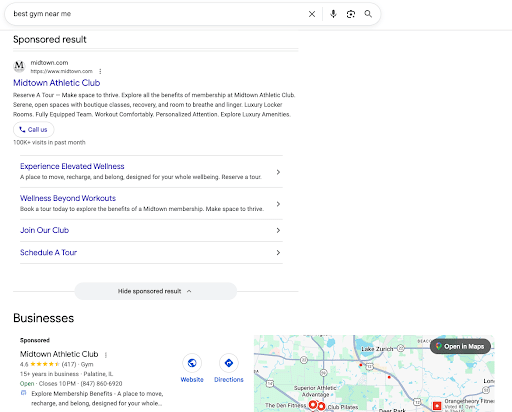Image resolution: width=512 pixels, height=412 pixels.
Task: Open the Midtown Athletic Club business listing name
Action: pyautogui.click(x=59, y=354)
